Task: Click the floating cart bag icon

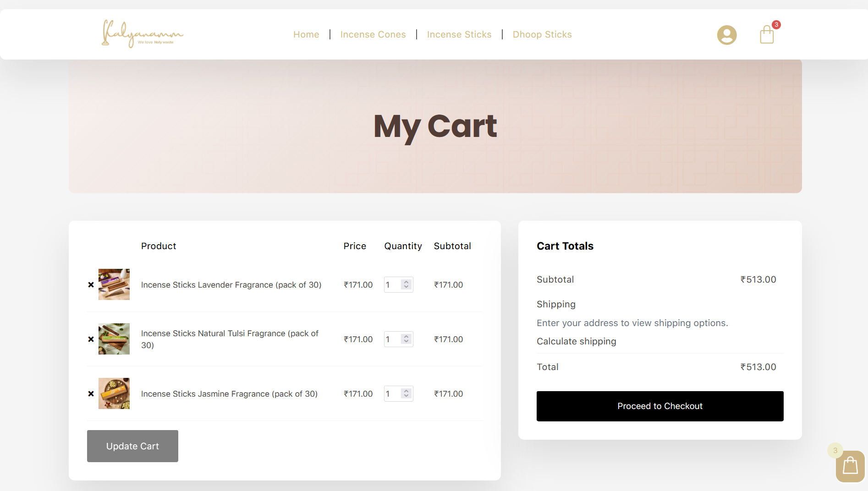Action: click(850, 466)
